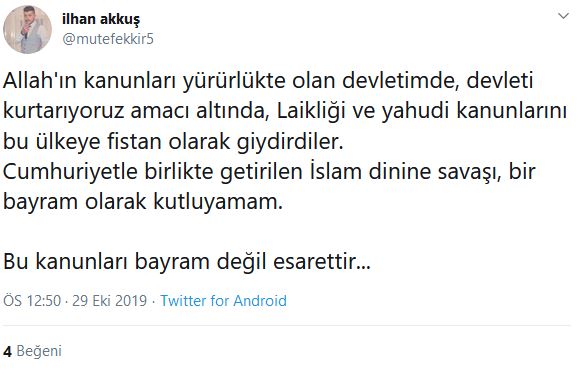The width and height of the screenshot is (581, 370).
Task: Click the 29 Eki 2019 date
Action: 110,300
